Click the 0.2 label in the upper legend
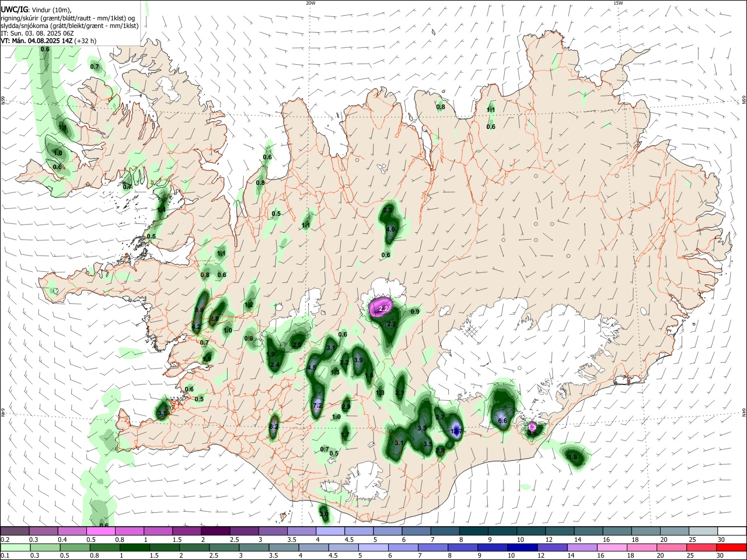Screen dimensions: 747x560 click(x=5, y=540)
